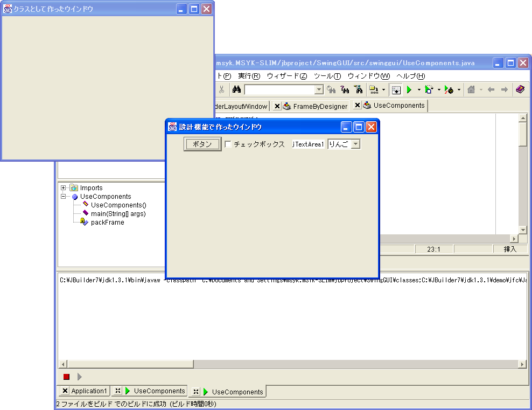Collapse the UseComponents class tree node
The width and height of the screenshot is (532, 410).
tap(64, 197)
